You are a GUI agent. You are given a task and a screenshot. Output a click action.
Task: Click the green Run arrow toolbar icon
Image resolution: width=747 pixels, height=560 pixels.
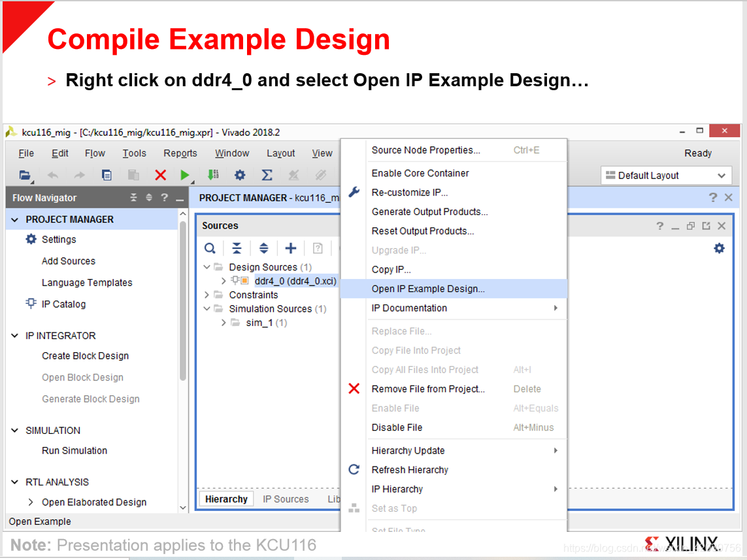coord(185,175)
